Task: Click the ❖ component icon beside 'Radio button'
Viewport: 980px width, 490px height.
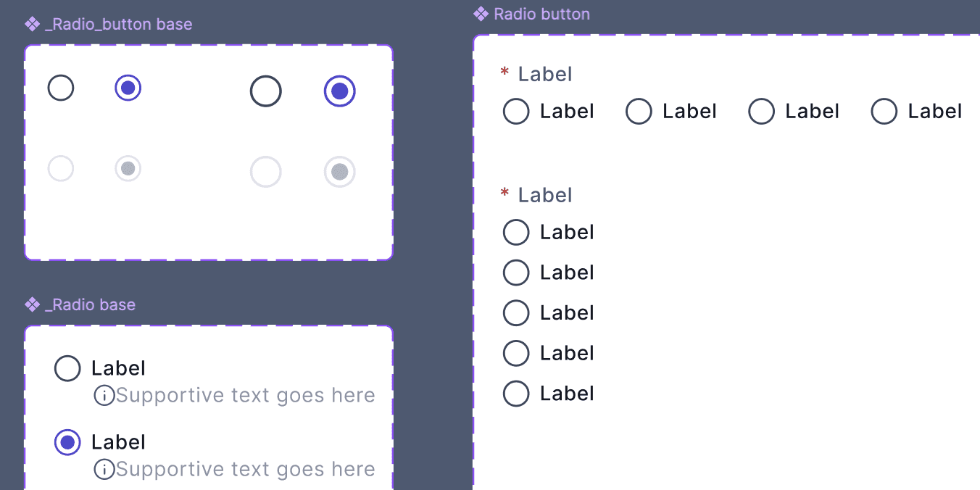Action: (x=482, y=13)
